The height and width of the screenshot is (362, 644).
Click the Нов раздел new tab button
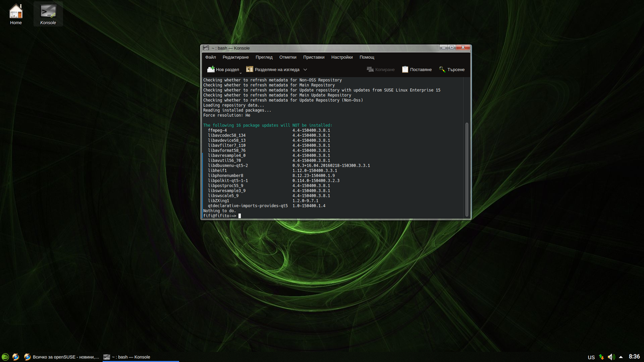click(223, 69)
